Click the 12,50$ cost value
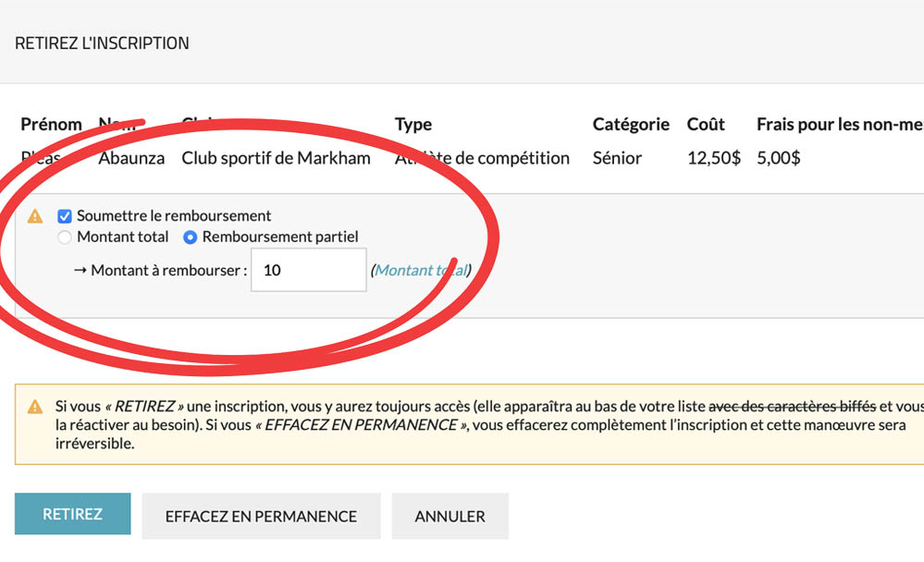924x562 pixels. (x=713, y=158)
